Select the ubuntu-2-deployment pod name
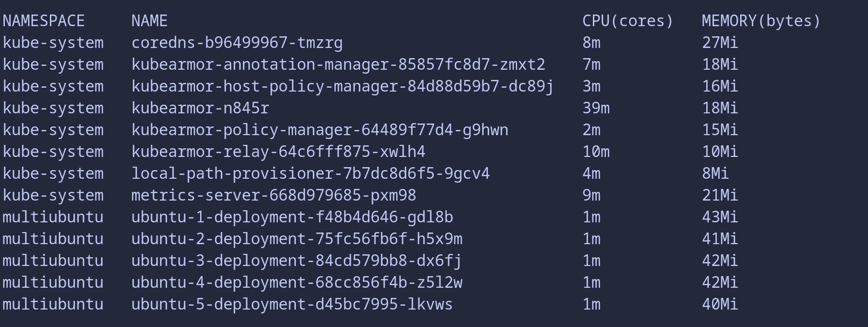This screenshot has height=327, width=868. [x=296, y=239]
